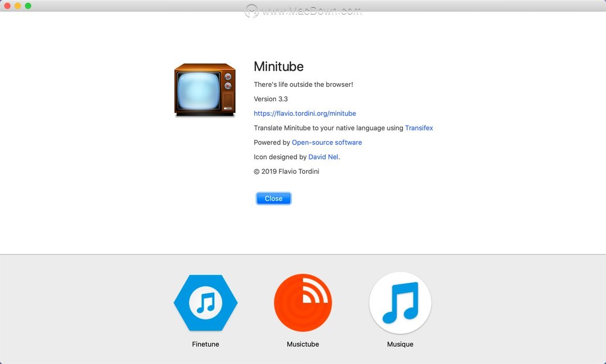Screen dimensions: 606x364
Task: Click the Finetune label
Action: click(206, 344)
